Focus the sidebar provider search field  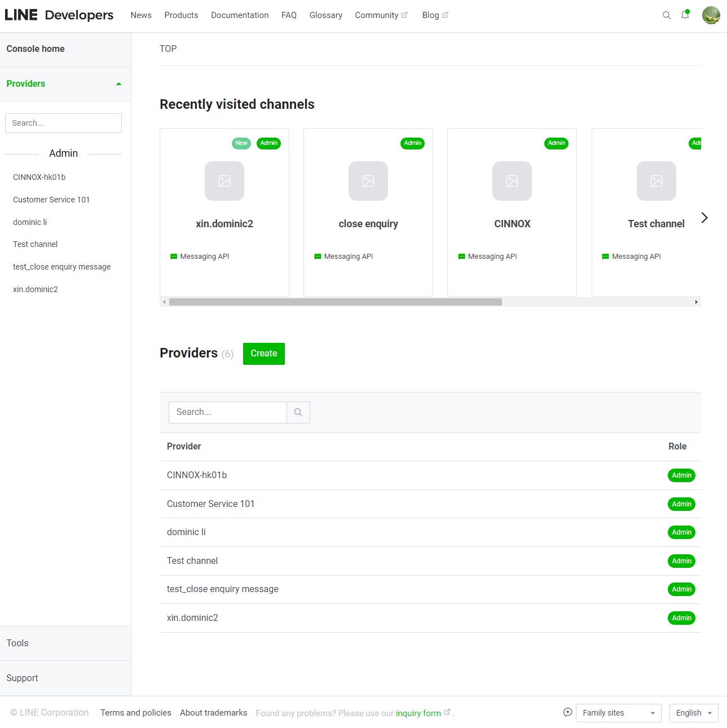pos(63,123)
